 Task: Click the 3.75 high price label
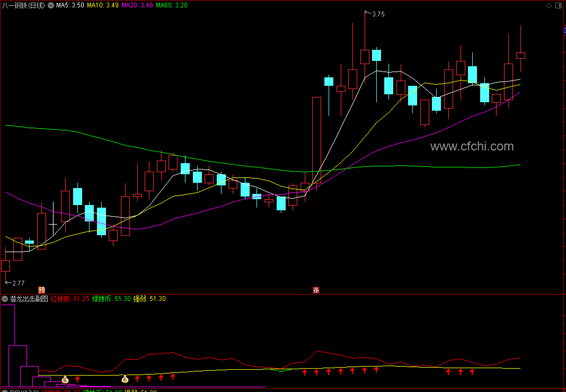(378, 14)
